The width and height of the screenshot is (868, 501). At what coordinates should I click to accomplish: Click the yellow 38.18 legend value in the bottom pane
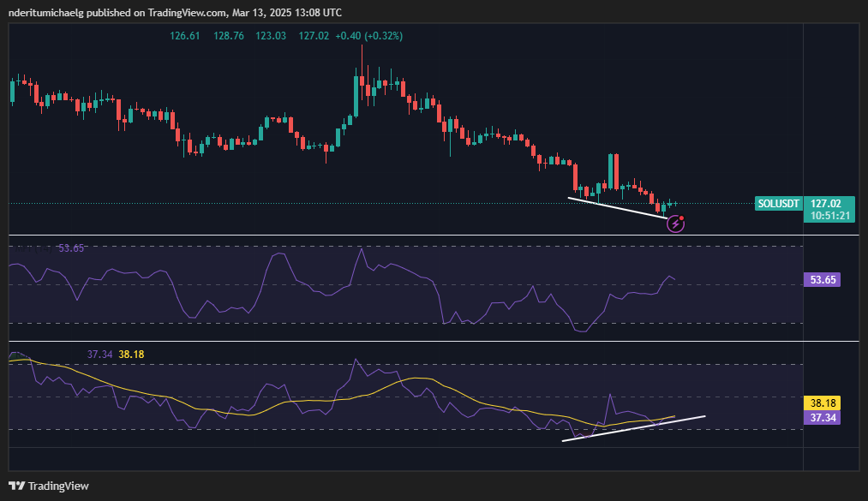click(x=132, y=354)
